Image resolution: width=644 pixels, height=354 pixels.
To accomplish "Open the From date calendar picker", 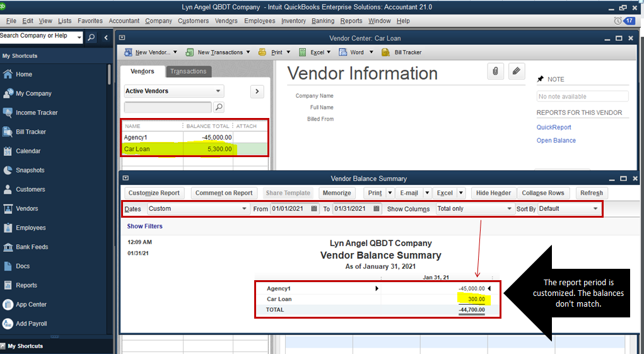I will (x=314, y=209).
